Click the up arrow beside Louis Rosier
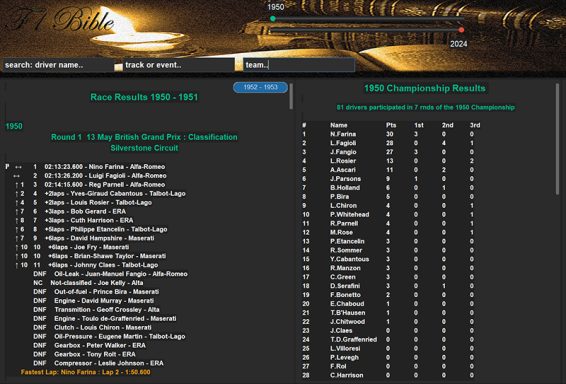566x384 pixels. [17, 203]
